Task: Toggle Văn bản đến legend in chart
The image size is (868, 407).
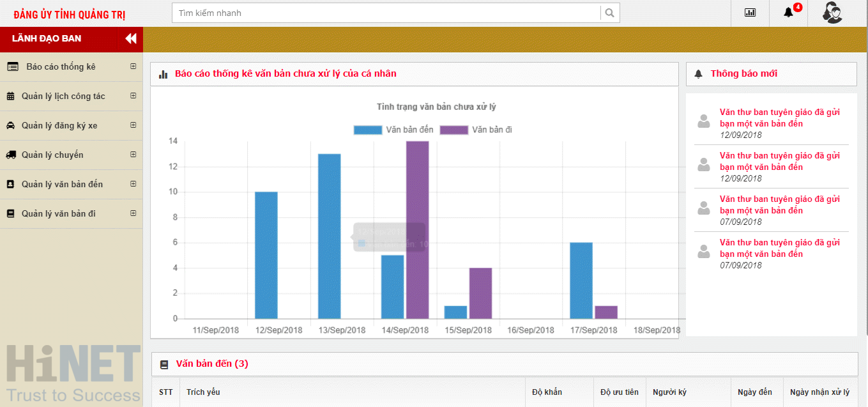Action: 394,130
